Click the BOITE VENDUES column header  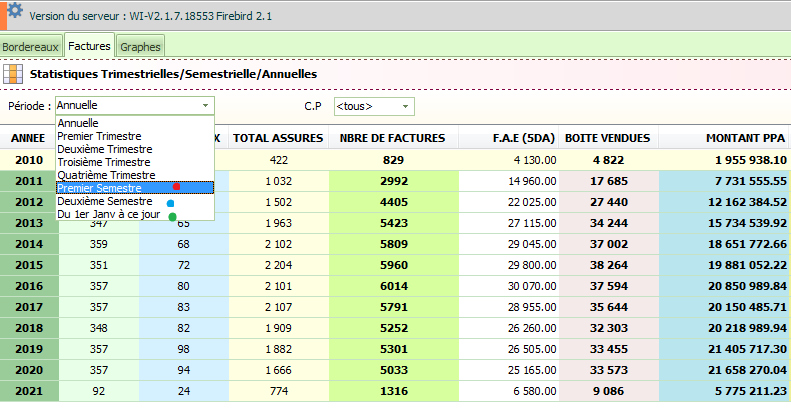click(608, 138)
